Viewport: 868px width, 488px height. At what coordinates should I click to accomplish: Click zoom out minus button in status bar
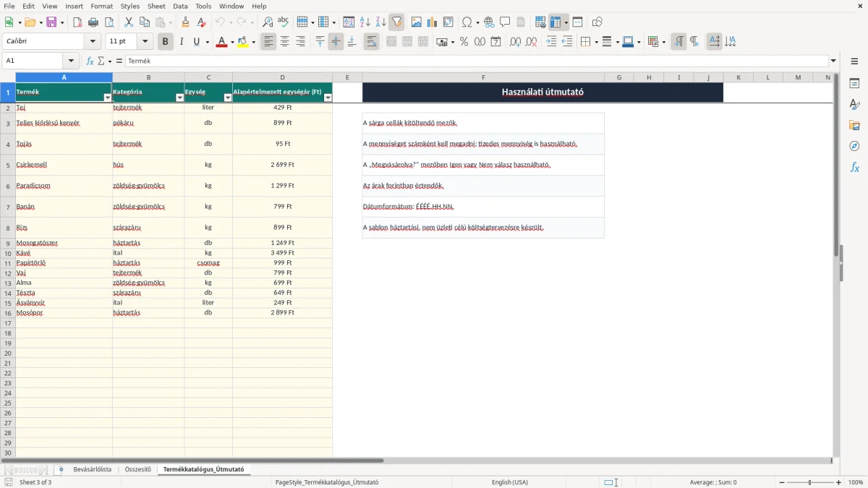click(x=781, y=482)
